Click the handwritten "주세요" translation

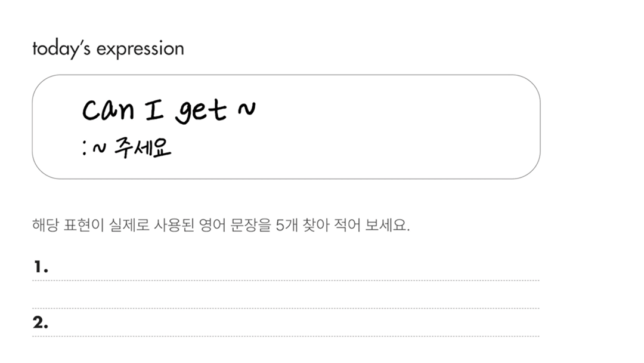(143, 147)
